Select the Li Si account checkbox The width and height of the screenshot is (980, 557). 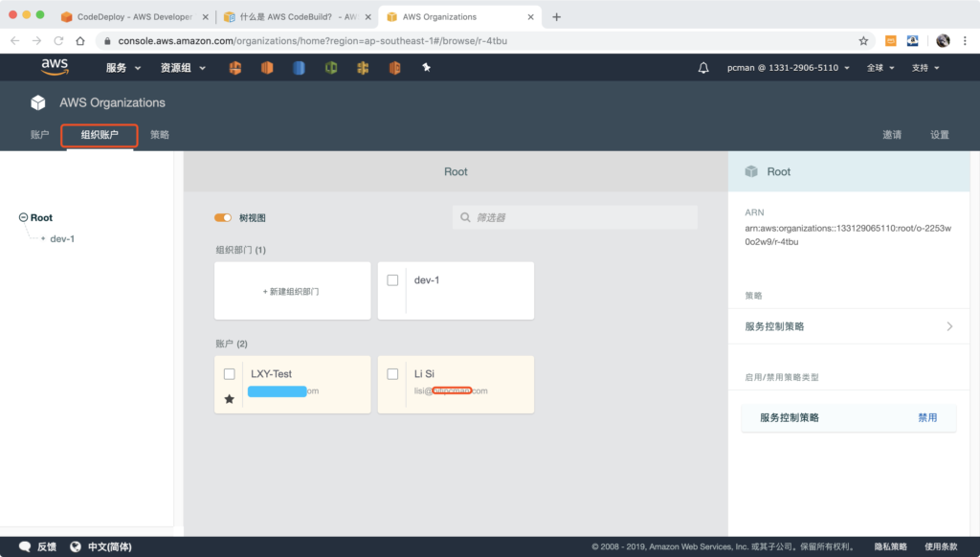(392, 374)
